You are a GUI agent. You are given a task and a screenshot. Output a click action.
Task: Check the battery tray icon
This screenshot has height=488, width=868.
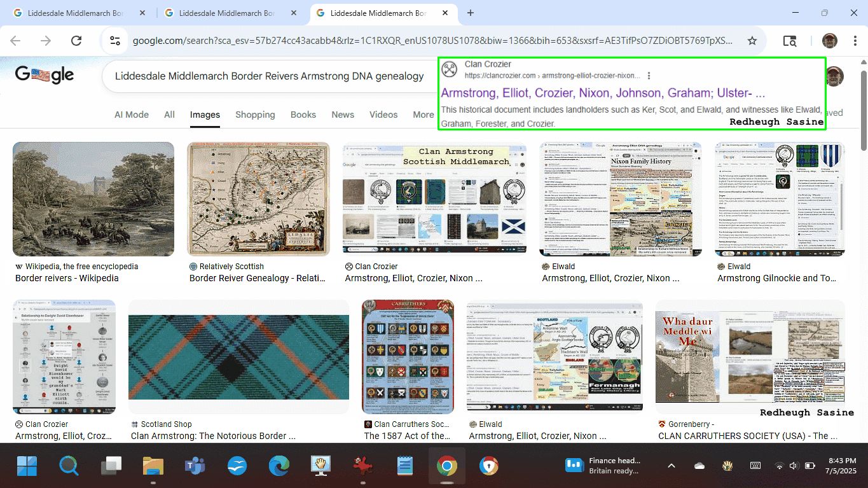(x=809, y=466)
